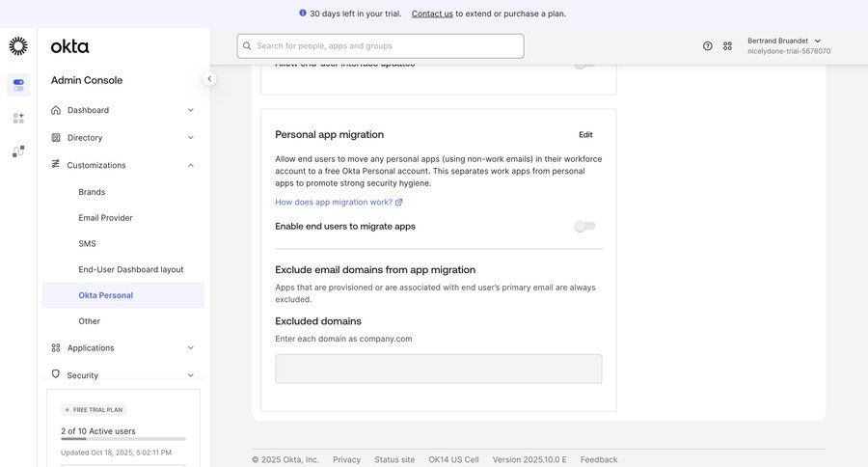The width and height of the screenshot is (868, 467).
Task: Expand the Dashboard menu chevron
Action: [190, 110]
